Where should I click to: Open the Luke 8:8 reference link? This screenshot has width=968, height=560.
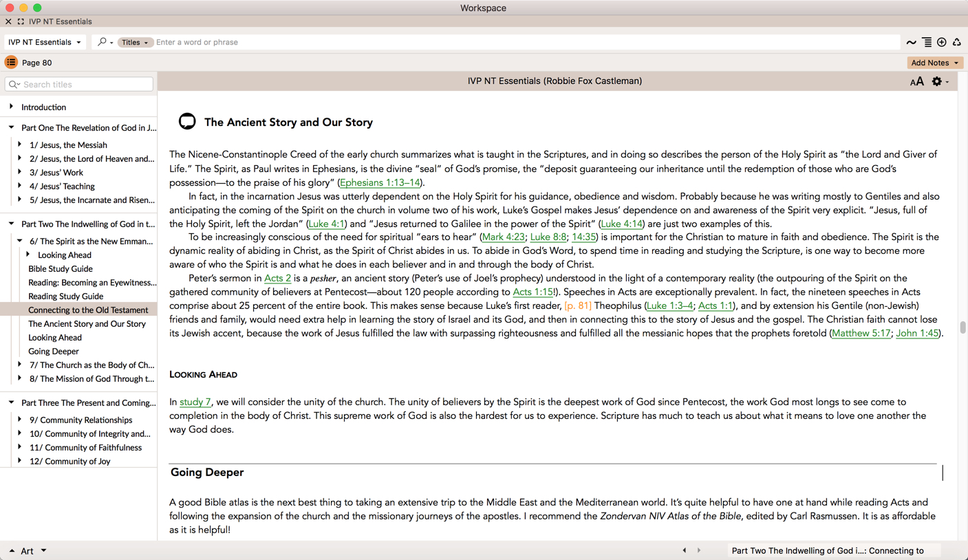pyautogui.click(x=548, y=237)
